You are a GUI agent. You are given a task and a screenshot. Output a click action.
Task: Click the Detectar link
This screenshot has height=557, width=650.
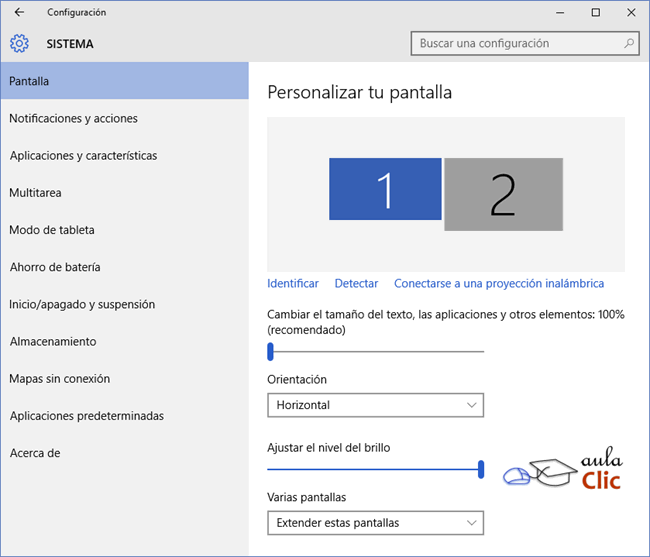click(x=357, y=283)
